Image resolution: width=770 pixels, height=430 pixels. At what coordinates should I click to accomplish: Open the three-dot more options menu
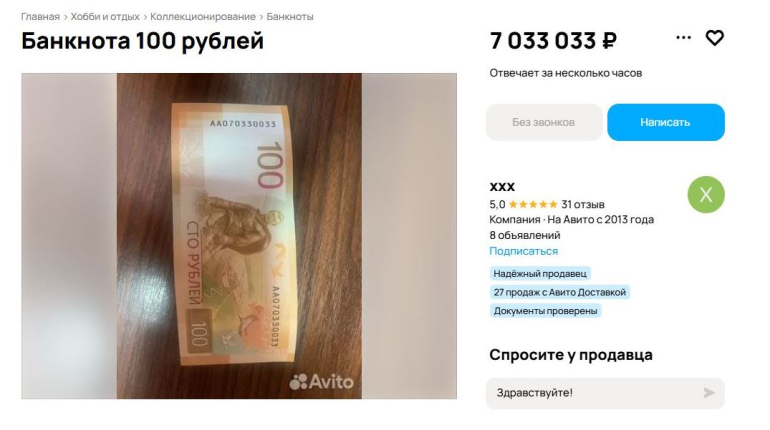click(x=683, y=37)
